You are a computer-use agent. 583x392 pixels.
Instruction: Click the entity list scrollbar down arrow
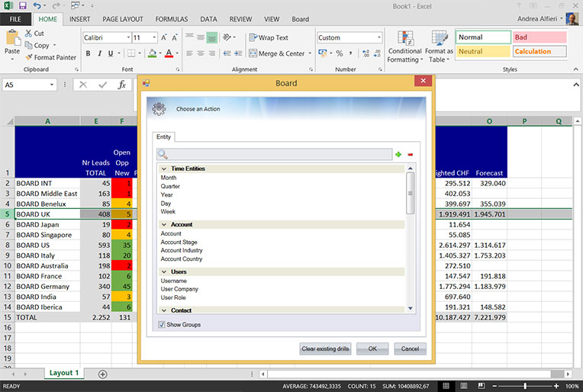tap(411, 308)
